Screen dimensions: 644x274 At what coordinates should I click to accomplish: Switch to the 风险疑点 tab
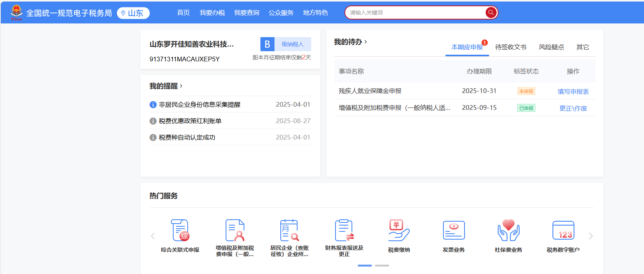tap(551, 47)
